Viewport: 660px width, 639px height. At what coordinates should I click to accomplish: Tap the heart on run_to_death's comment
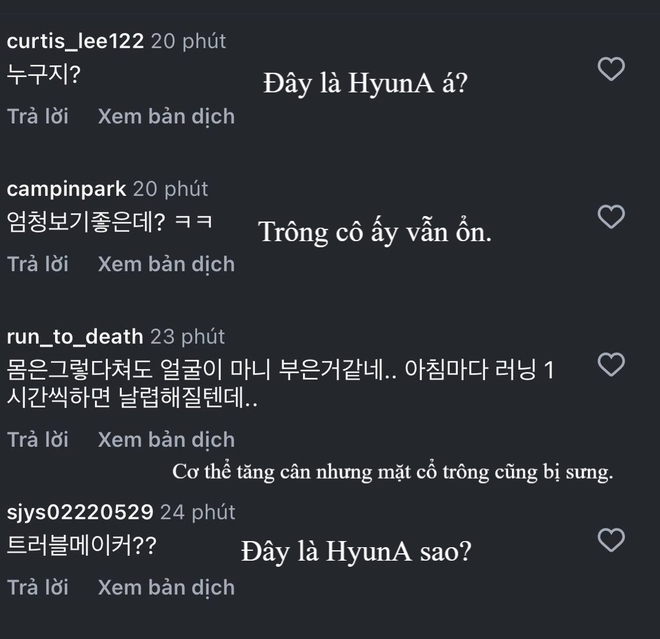click(610, 364)
